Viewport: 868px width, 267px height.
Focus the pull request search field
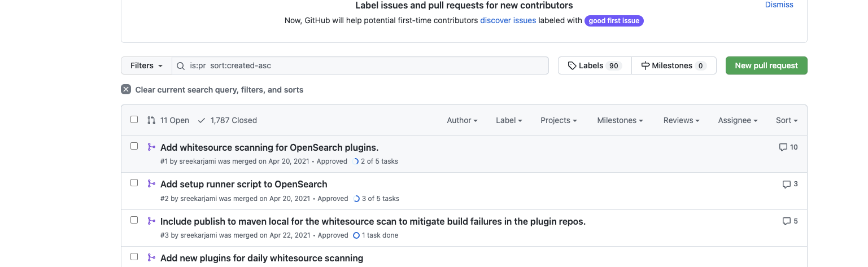(360, 65)
